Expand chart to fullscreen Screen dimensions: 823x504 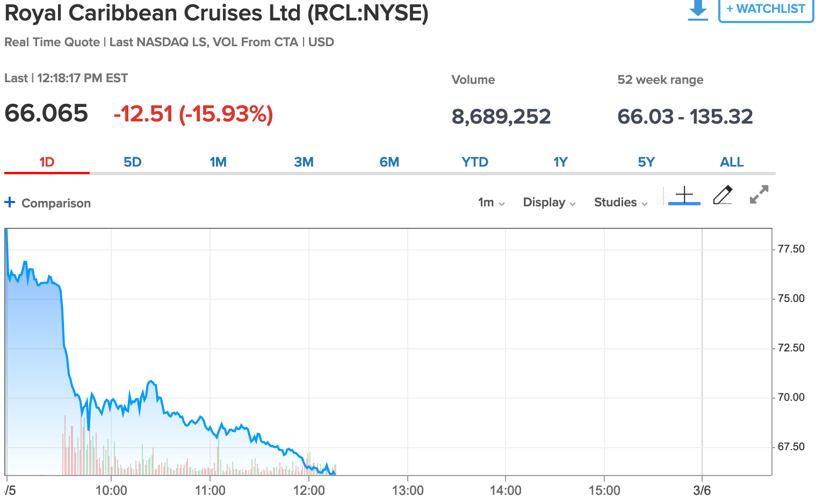click(759, 195)
